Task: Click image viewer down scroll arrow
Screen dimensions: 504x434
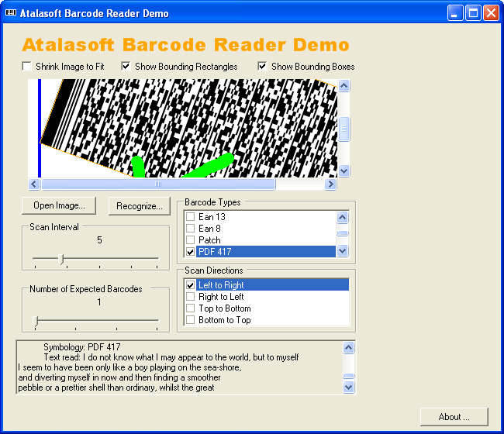Action: tap(344, 170)
